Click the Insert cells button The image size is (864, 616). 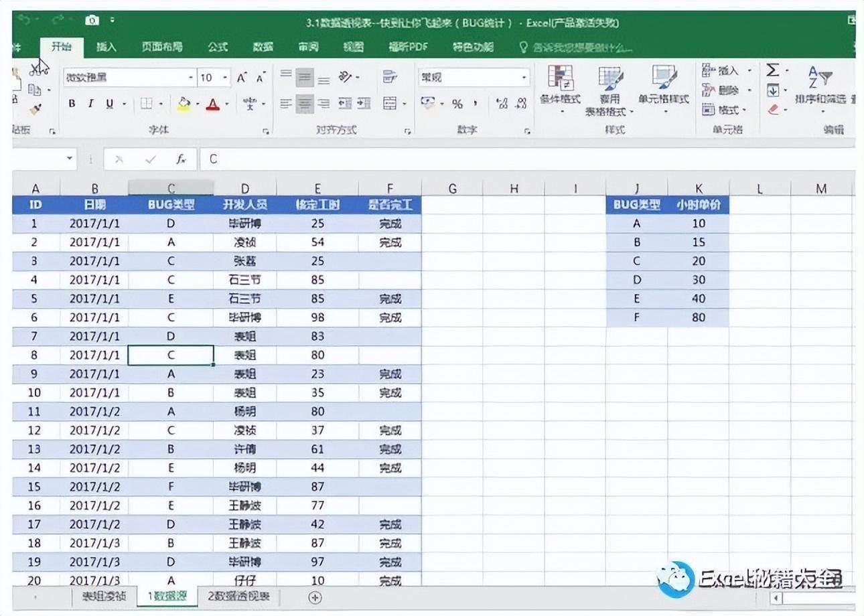tap(727, 70)
